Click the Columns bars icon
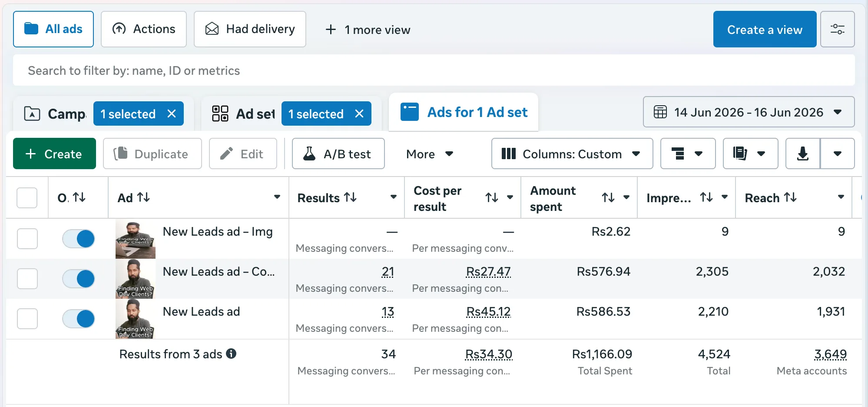The width and height of the screenshot is (868, 407). click(508, 153)
